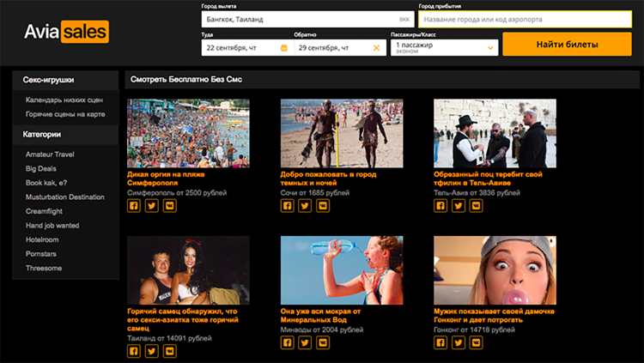Click the Найти билеты search button

(x=567, y=45)
